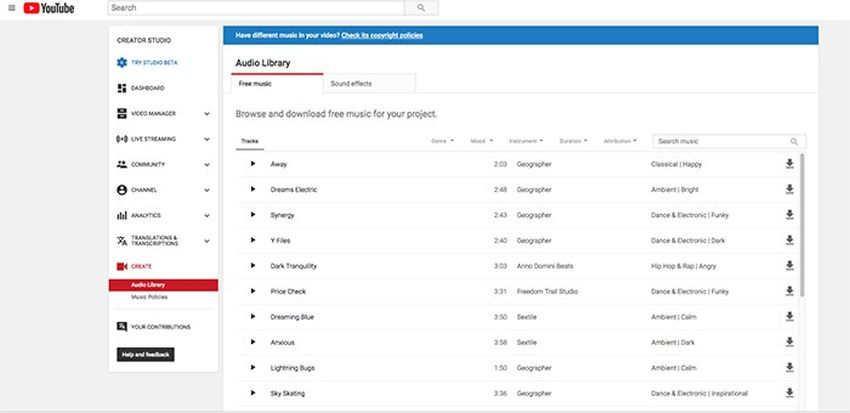Viewport: 850px width, 413px height.
Task: Download the track Dreams Electric
Action: click(789, 189)
